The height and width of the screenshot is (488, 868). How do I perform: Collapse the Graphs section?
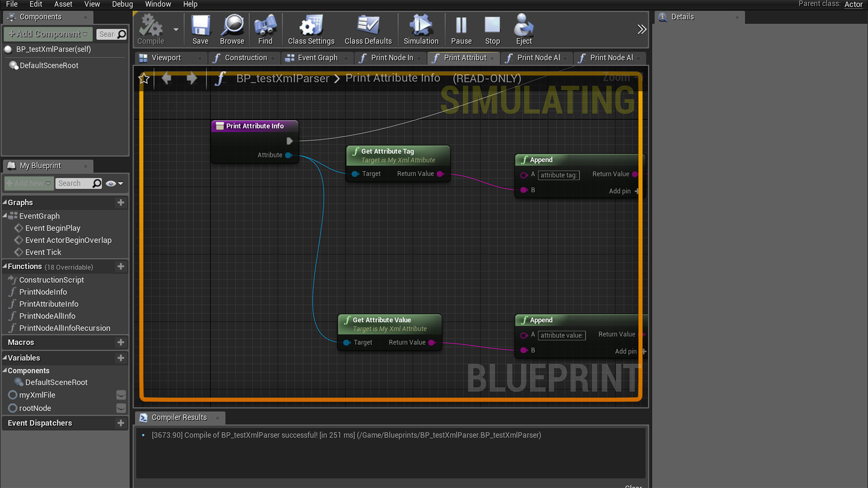(5, 202)
